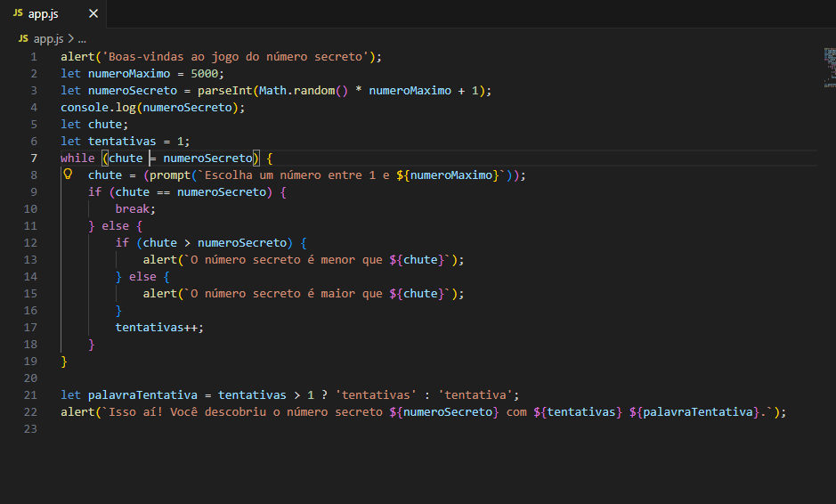Click line number 12 in the gutter
The image size is (836, 504).
pyautogui.click(x=30, y=243)
